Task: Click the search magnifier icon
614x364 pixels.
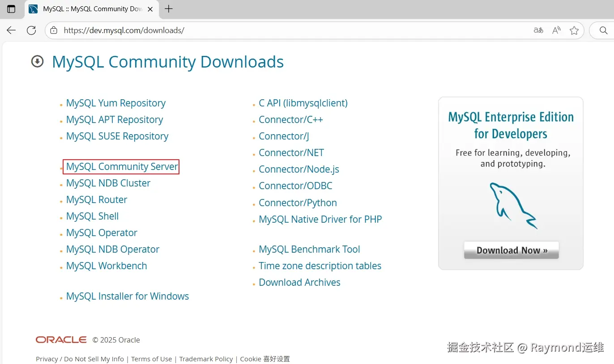Action: 603,30
